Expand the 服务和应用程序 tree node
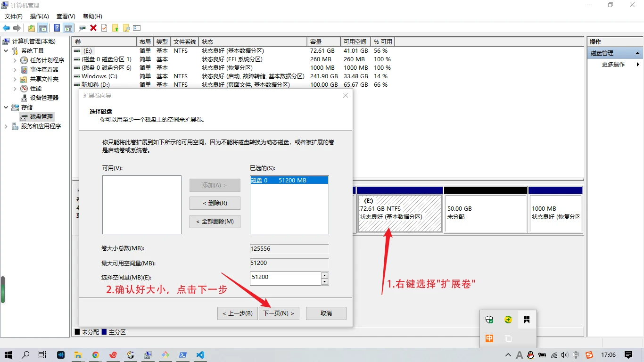 point(6,126)
